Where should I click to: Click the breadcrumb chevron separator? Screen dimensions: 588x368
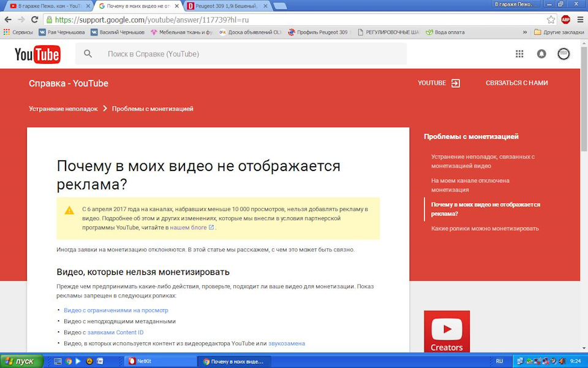point(105,109)
